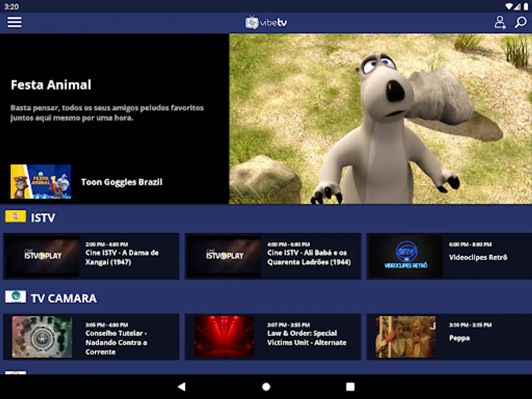
Task: Select the 6:00 PM - 8:00 PM time slot
Action: (470, 244)
